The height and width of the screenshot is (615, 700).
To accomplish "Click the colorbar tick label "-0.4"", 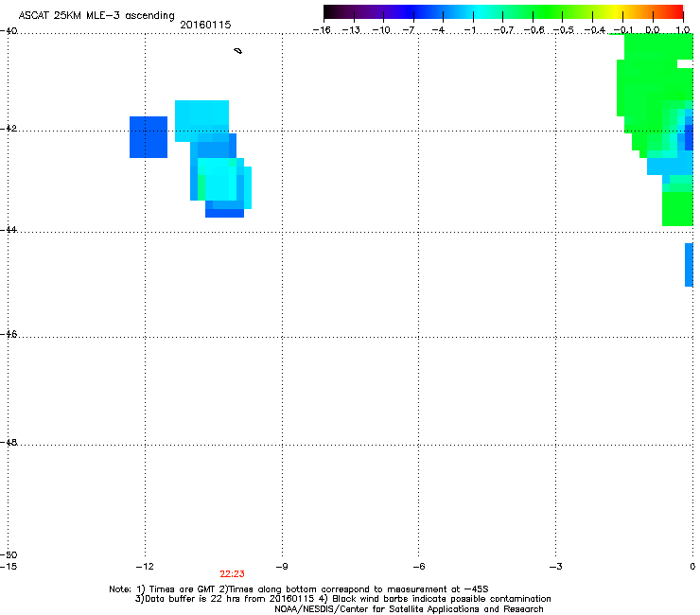I will (x=595, y=30).
